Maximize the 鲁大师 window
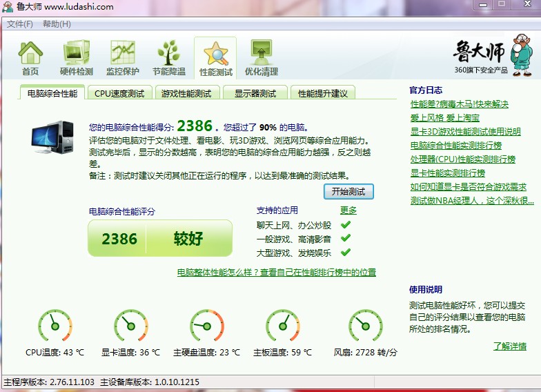 tap(502, 4)
